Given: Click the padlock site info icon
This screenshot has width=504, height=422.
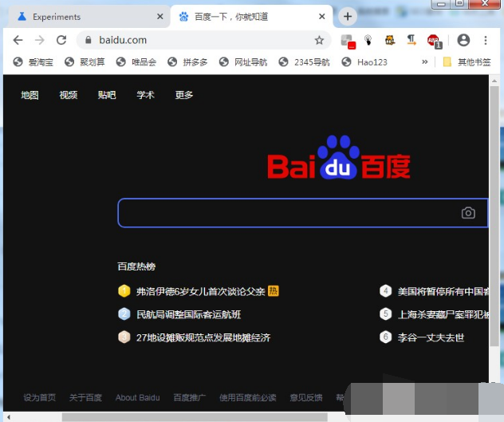Looking at the screenshot, I should [88, 40].
